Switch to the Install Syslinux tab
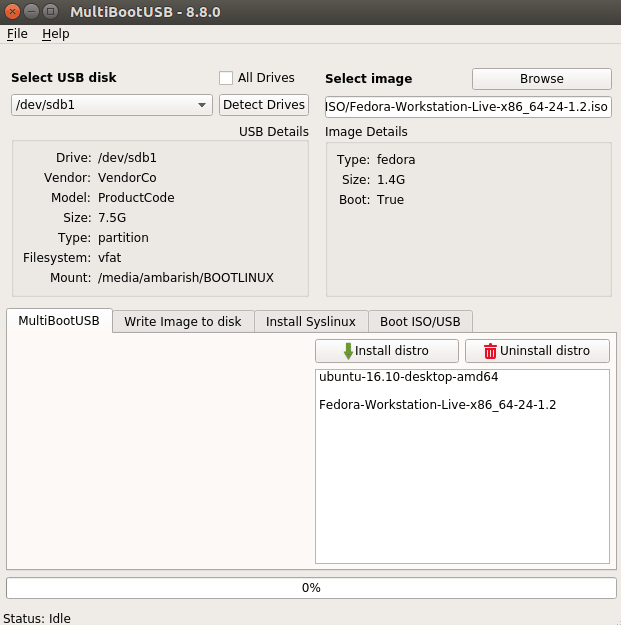Viewport: 621px width, 625px height. (x=310, y=321)
